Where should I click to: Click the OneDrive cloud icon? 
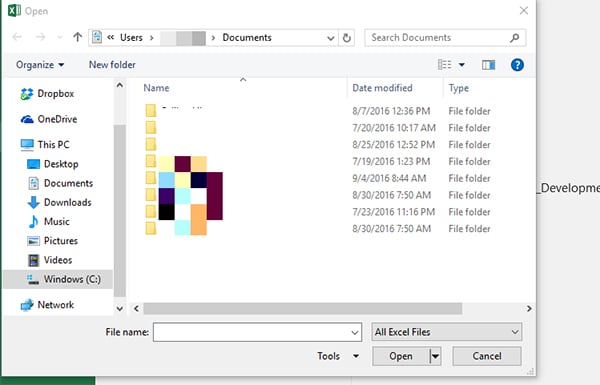coord(27,119)
